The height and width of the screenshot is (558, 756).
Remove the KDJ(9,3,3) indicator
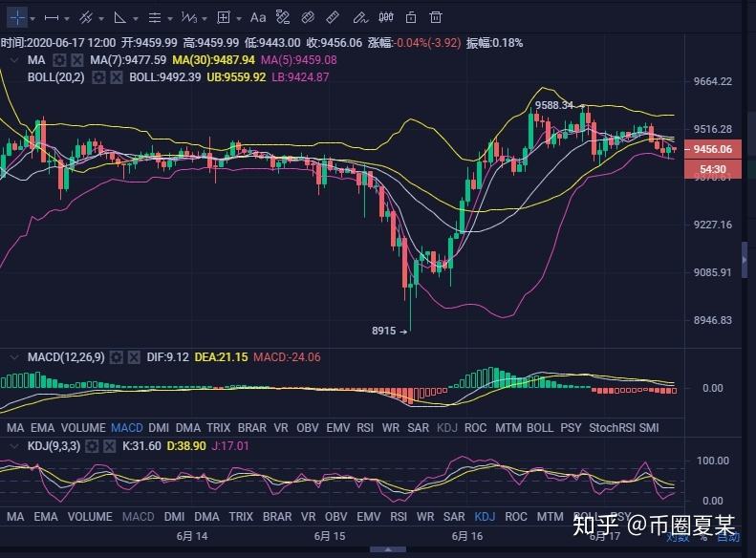[x=110, y=446]
